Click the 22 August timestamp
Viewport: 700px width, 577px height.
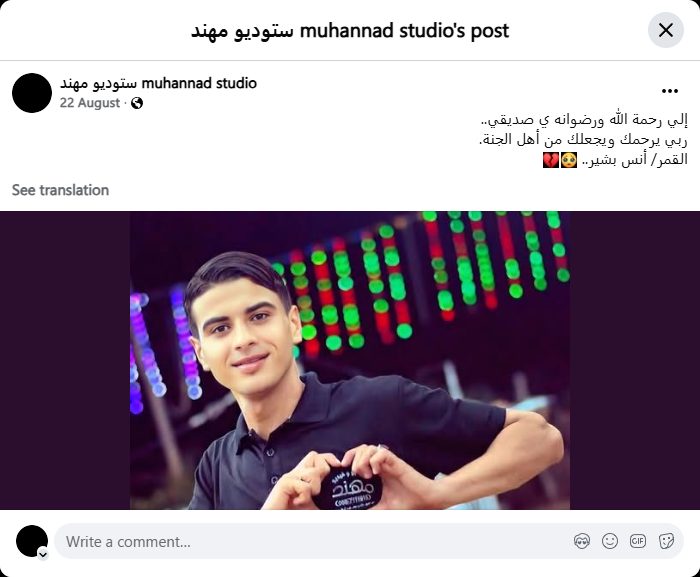pos(90,103)
